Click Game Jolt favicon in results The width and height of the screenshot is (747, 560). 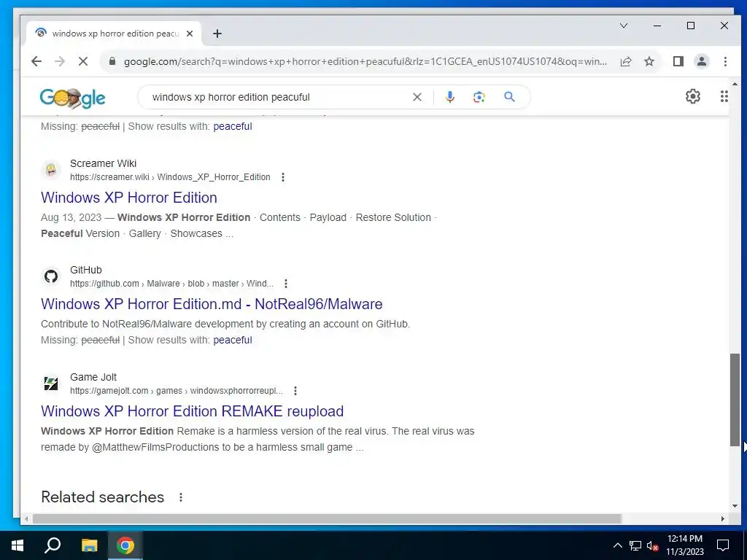pyautogui.click(x=51, y=384)
